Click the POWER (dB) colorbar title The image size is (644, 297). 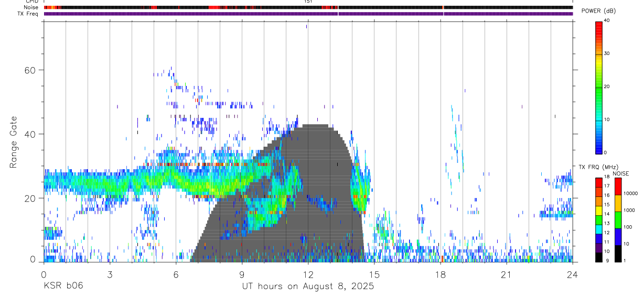coord(599,10)
